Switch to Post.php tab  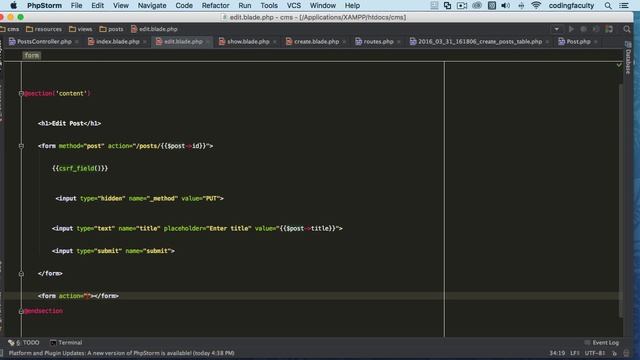pos(578,42)
